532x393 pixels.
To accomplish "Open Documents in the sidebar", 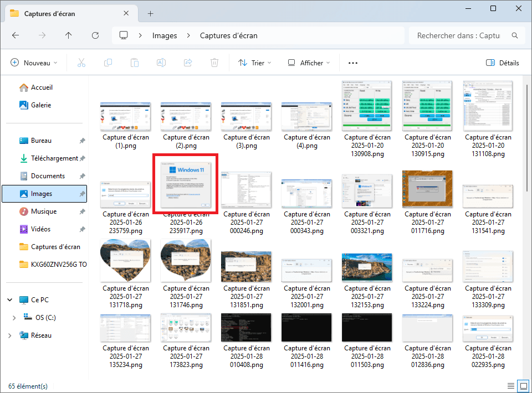I will coord(48,176).
